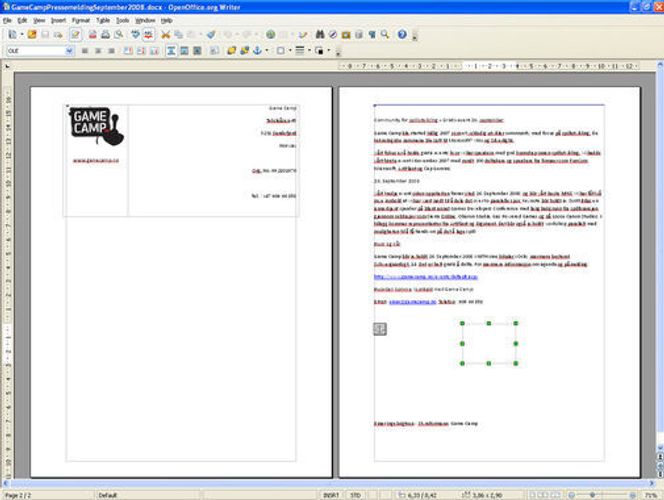Click the Spellcheck ABC icon
This screenshot has width=664, height=500.
(134, 34)
